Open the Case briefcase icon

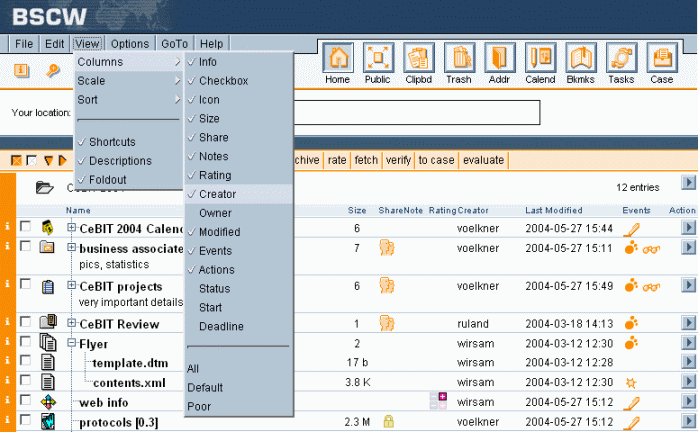pos(661,64)
